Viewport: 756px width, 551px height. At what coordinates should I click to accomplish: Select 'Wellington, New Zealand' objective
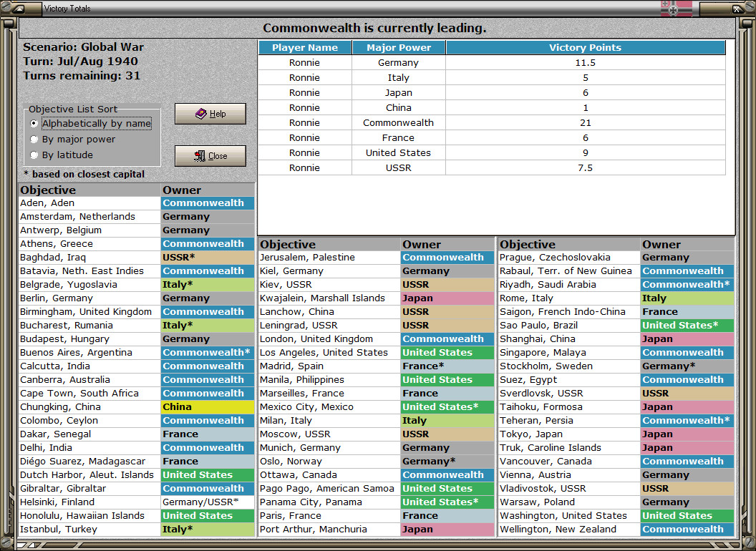569,530
